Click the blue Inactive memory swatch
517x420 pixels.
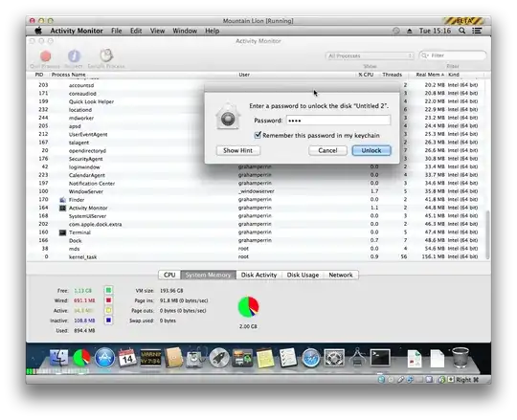(x=108, y=321)
